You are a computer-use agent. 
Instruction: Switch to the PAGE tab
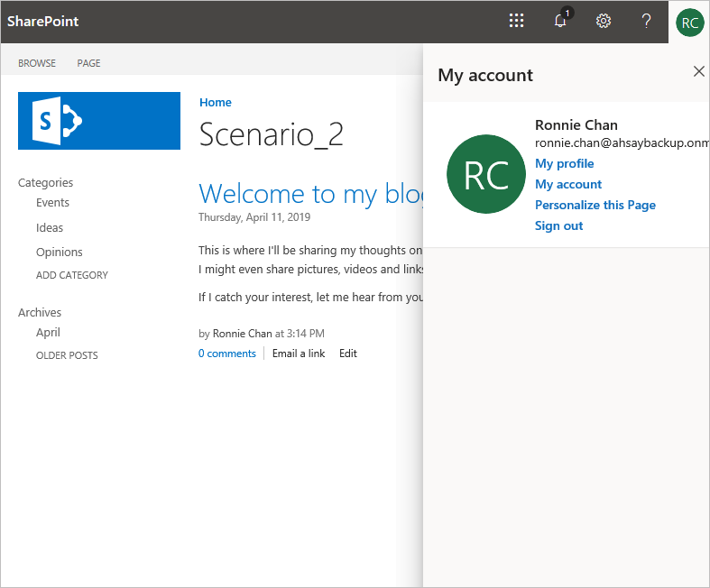pyautogui.click(x=88, y=63)
